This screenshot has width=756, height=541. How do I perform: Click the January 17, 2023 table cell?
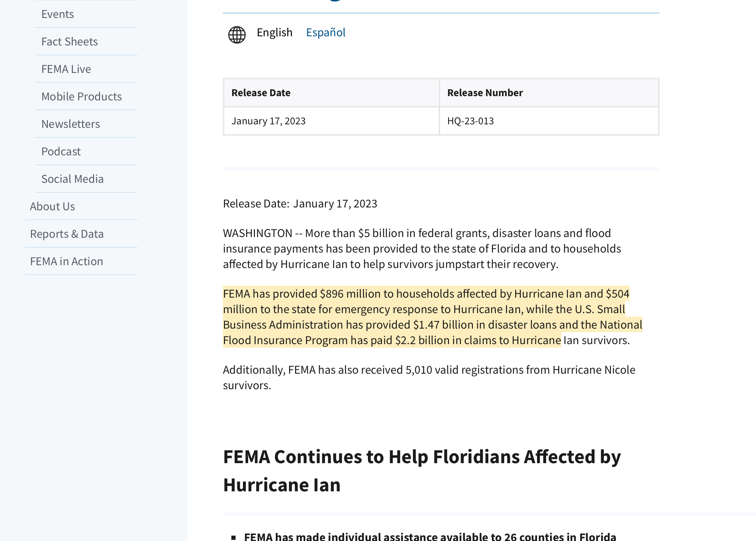[269, 121]
